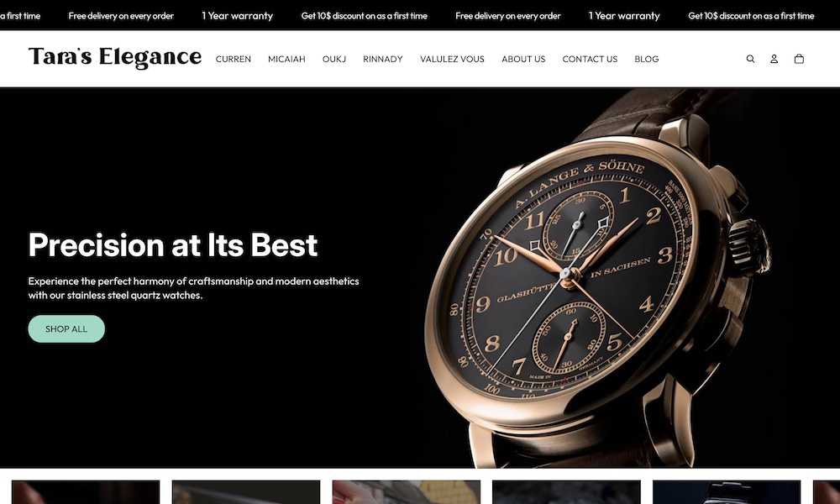The image size is (840, 504).
Task: Visit the ABOUT US page
Action: [x=523, y=59]
